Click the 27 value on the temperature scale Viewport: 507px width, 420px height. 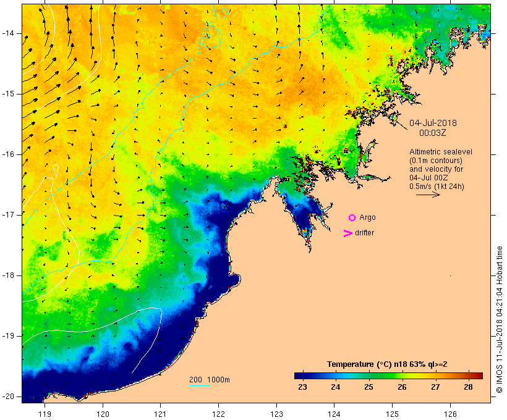coord(435,387)
